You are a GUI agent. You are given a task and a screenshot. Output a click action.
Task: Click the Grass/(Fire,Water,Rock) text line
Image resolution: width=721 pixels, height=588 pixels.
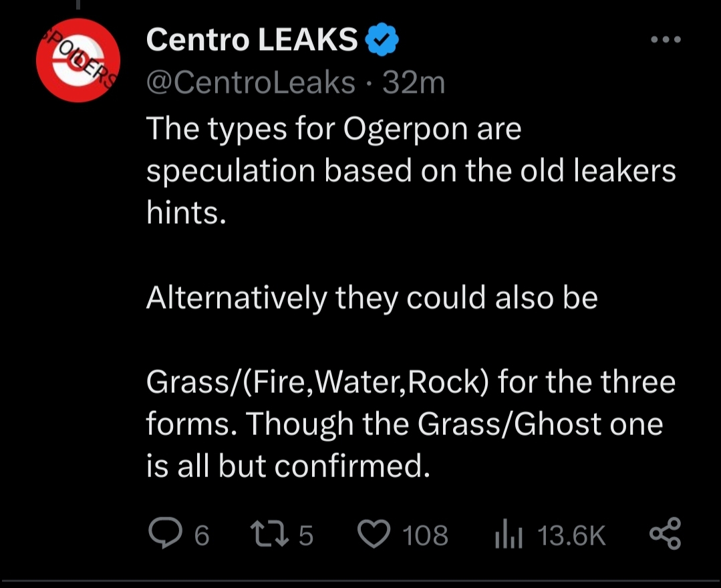[410, 384]
